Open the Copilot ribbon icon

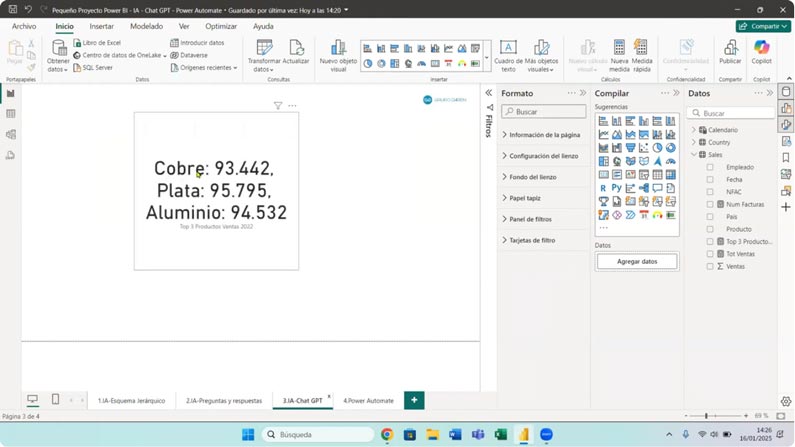762,48
